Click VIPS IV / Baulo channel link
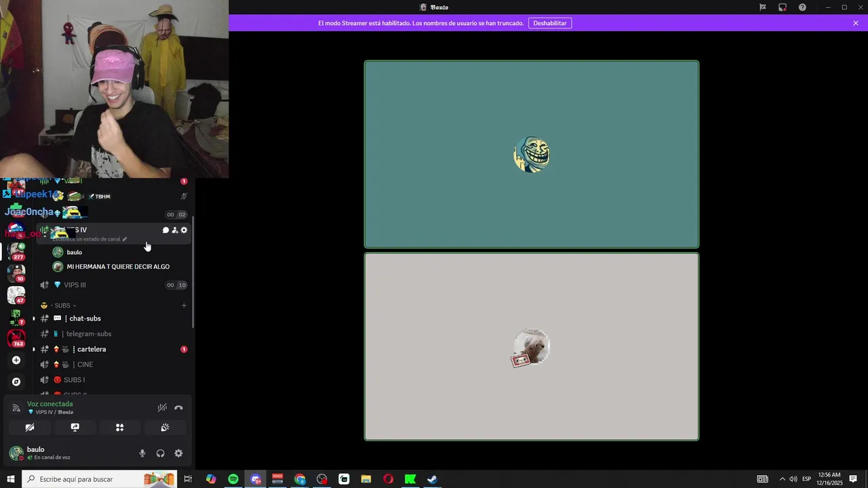Viewport: 868px width, 488px height. click(x=54, y=412)
